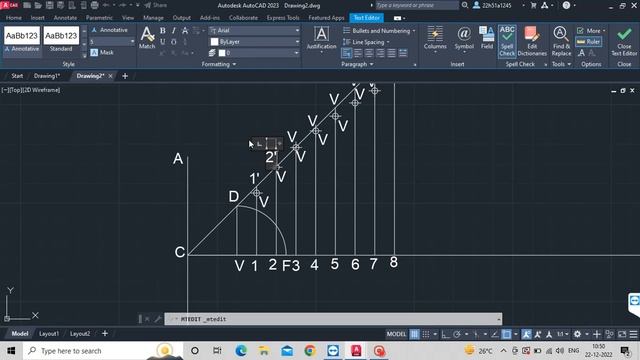Open Find & Replace tool
The width and height of the screenshot is (640, 360).
(561, 41)
